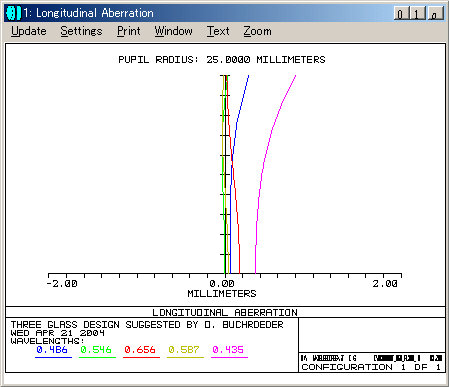Click the Pupil Radius heading text
This screenshot has width=449, height=387.
tap(222, 60)
